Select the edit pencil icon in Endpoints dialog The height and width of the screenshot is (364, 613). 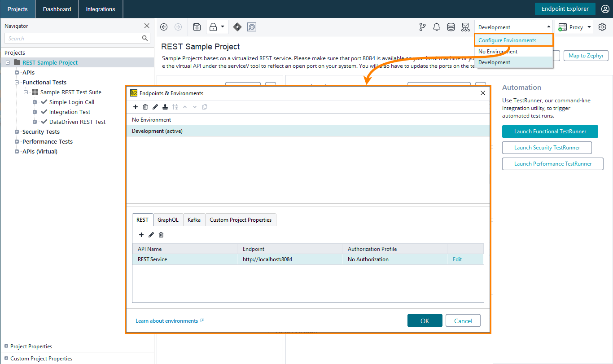click(x=155, y=107)
